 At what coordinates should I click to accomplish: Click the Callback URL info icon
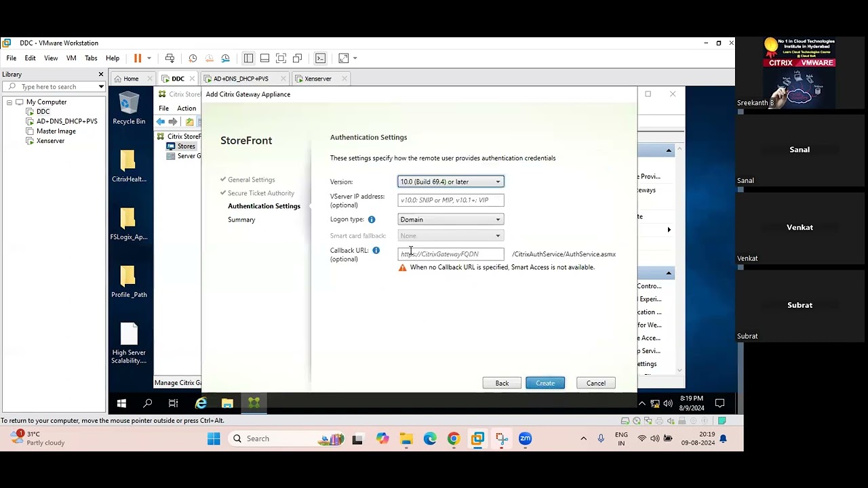click(376, 251)
